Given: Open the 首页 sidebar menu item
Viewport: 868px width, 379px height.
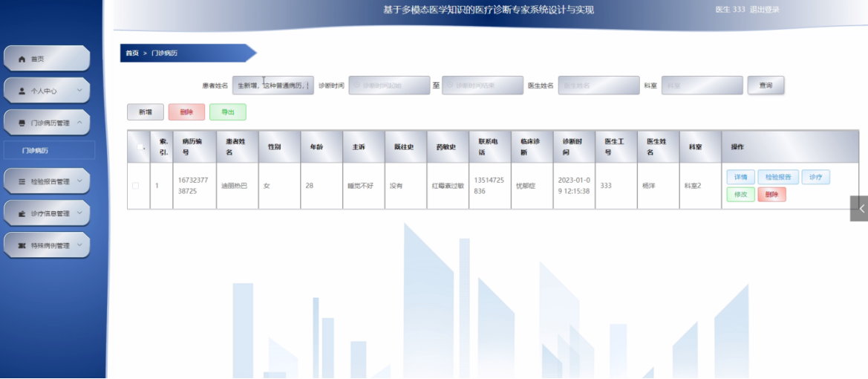Looking at the screenshot, I should [x=47, y=59].
